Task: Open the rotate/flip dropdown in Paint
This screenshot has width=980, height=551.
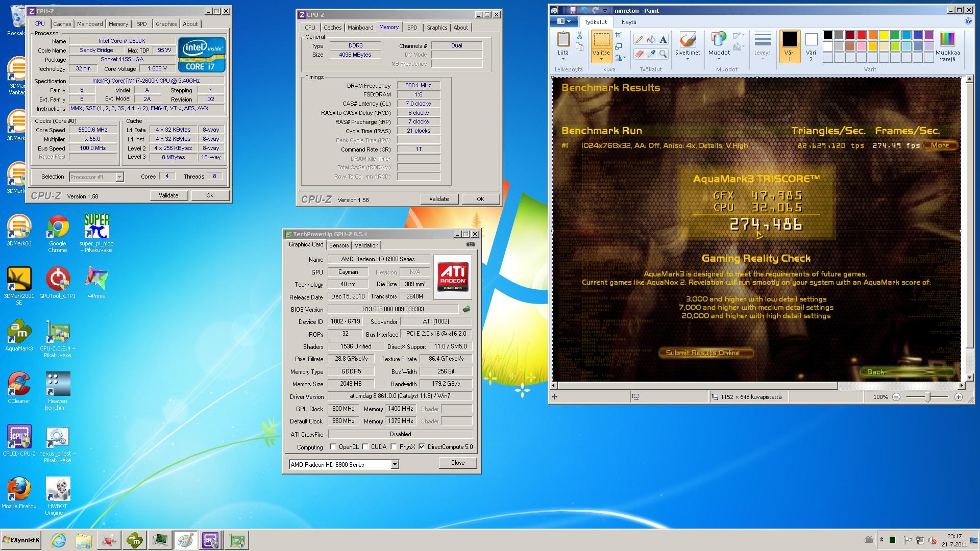Action: [620, 58]
